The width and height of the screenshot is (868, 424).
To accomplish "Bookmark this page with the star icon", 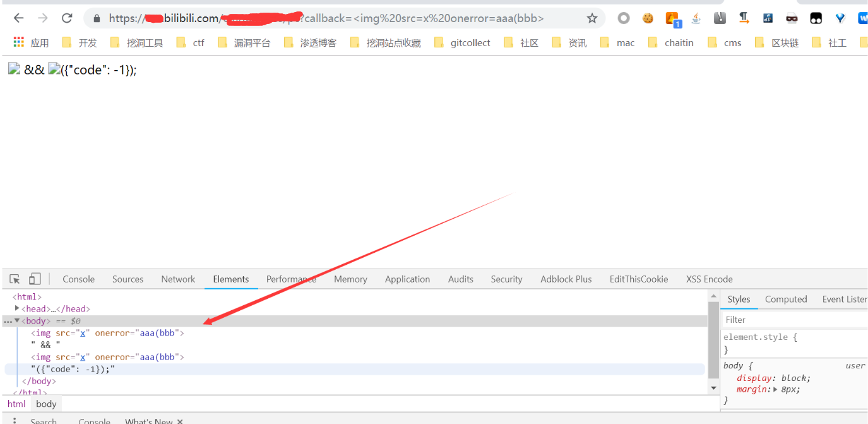I will [x=592, y=18].
